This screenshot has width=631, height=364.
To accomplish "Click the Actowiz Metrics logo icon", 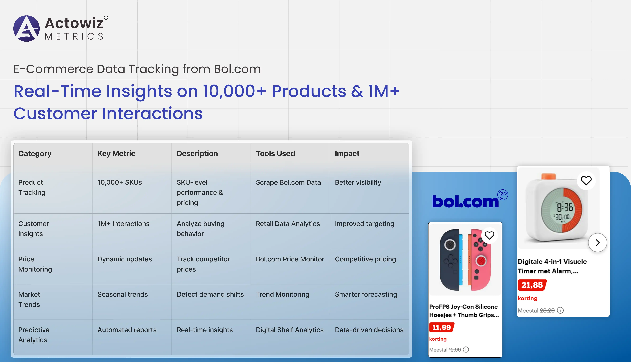I will [x=26, y=29].
